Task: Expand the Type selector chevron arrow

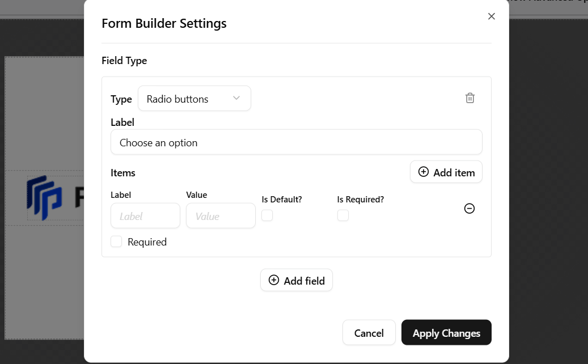Action: (236, 99)
